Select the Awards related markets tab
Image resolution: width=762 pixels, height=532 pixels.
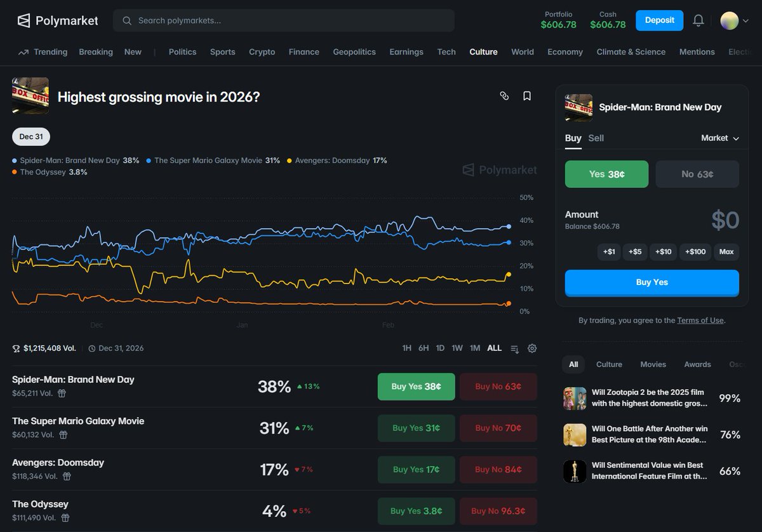click(697, 364)
